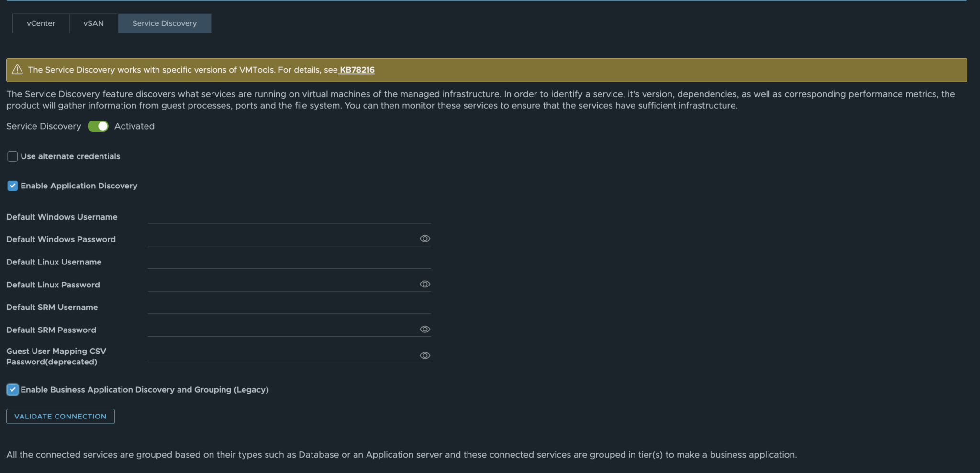Reveal the Default Windows Password text
Screen dimensions: 980x473
[425, 238]
